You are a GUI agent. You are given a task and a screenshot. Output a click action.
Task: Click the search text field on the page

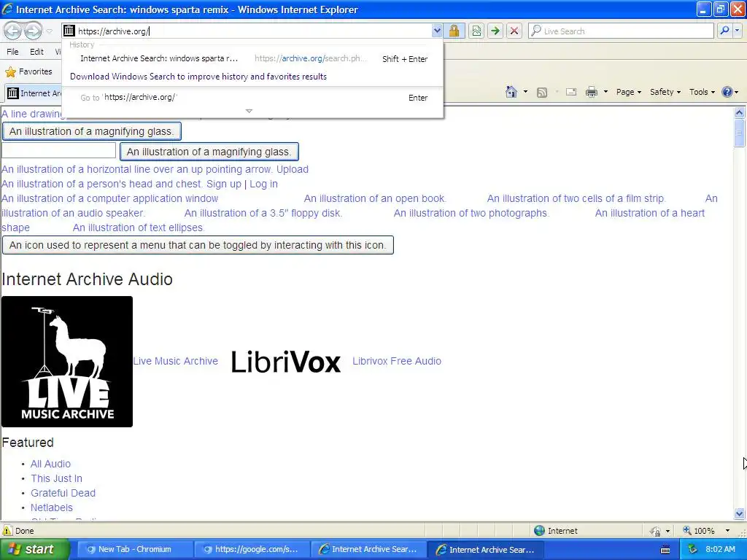coord(58,150)
